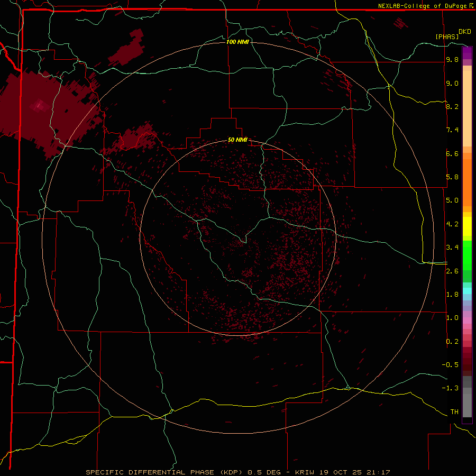
Task: Click the "2.6" scale value
Action: pos(452,271)
